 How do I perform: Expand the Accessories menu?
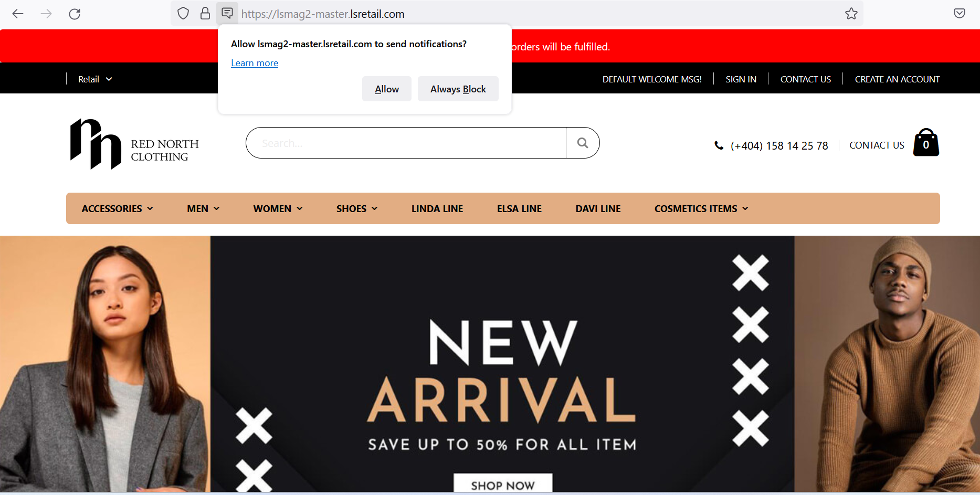click(x=118, y=208)
